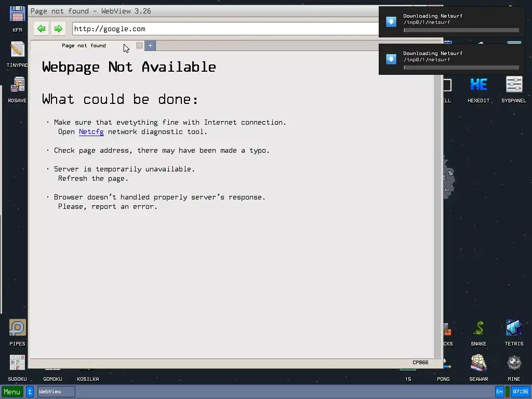The width and height of the screenshot is (532, 399).
Task: Open the Netcfg network diagnostic link
Action: click(91, 131)
